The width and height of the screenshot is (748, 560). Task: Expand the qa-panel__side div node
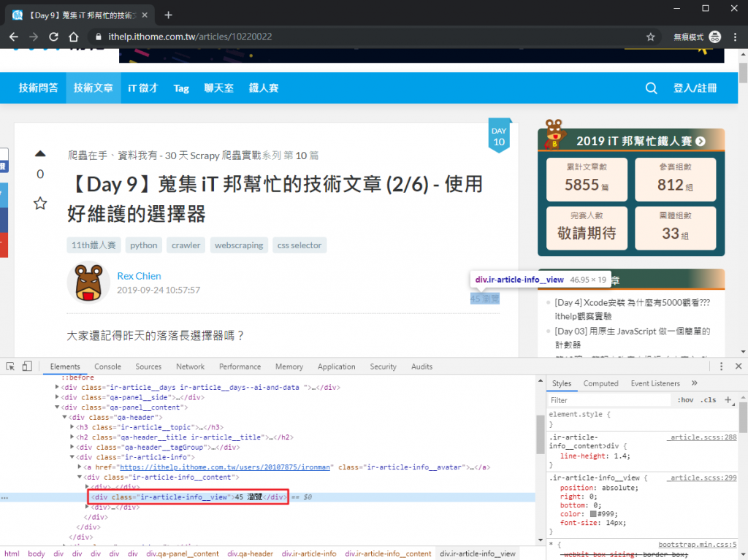[57, 397]
